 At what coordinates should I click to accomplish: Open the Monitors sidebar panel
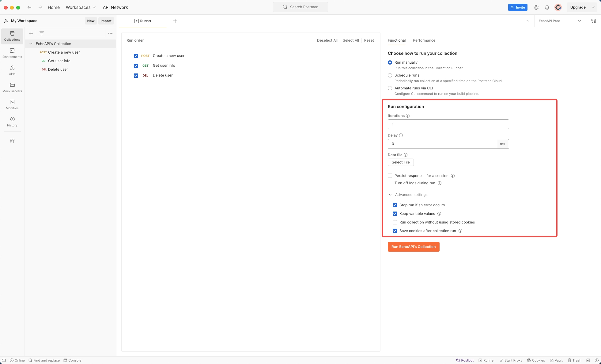click(x=12, y=105)
